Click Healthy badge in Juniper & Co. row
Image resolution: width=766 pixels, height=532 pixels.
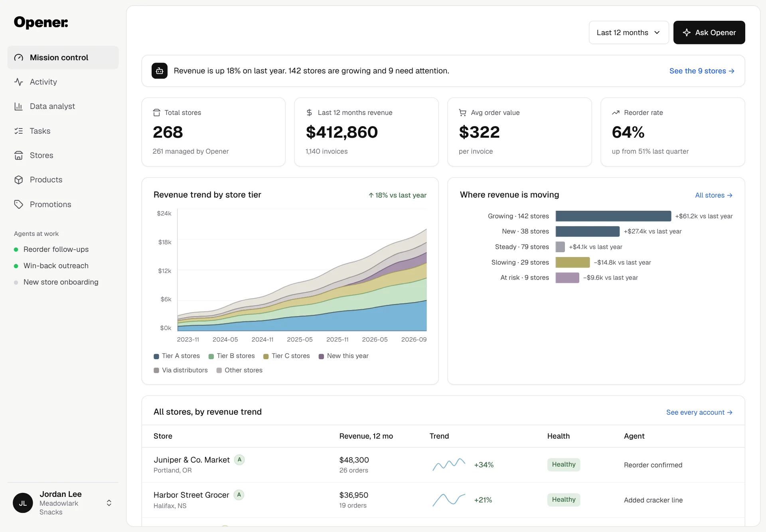point(564,465)
